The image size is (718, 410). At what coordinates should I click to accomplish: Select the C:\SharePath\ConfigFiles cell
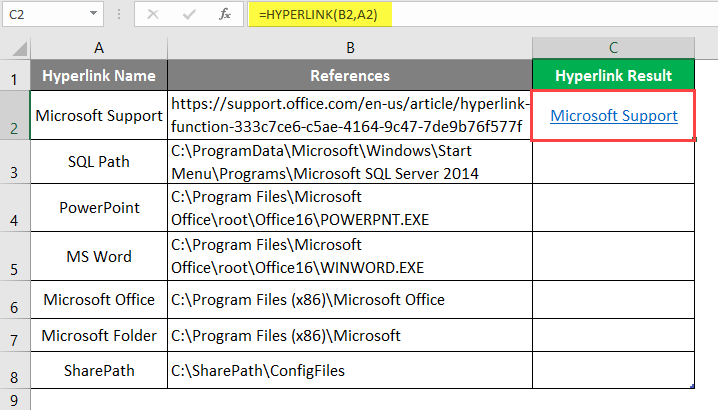pyautogui.click(x=350, y=370)
